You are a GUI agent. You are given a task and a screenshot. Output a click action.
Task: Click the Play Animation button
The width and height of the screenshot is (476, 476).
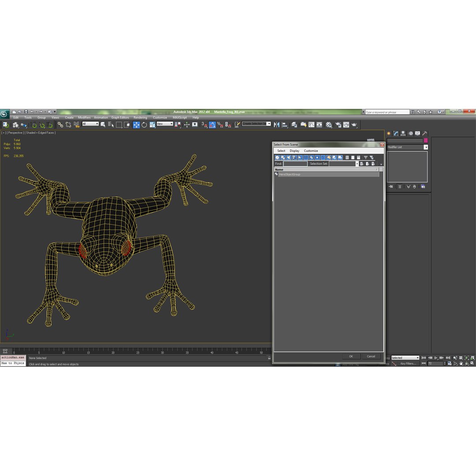point(436,357)
